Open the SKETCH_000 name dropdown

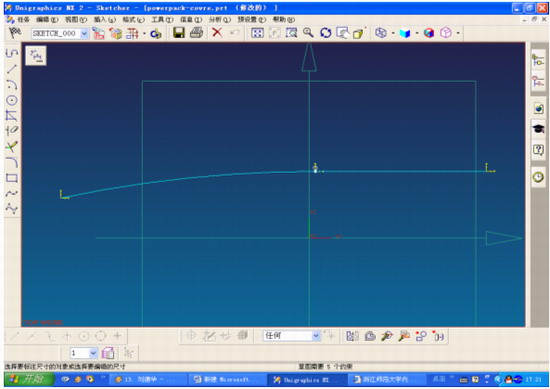(85, 33)
